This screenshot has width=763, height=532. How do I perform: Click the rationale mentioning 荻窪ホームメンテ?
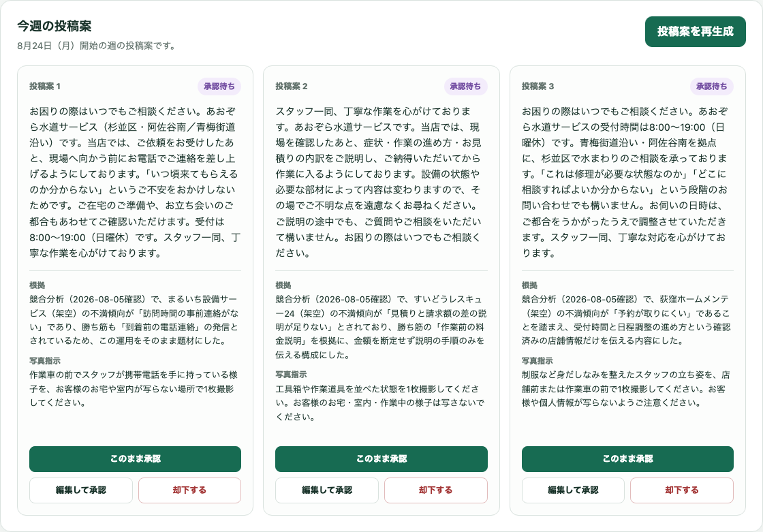627,319
